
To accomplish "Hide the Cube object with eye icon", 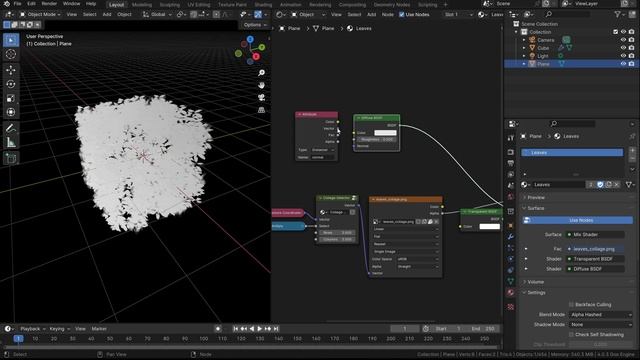I will point(623,48).
